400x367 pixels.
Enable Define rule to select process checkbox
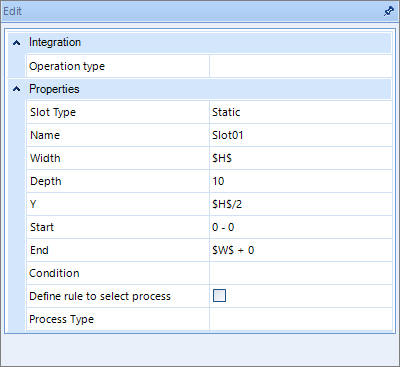[x=219, y=296]
